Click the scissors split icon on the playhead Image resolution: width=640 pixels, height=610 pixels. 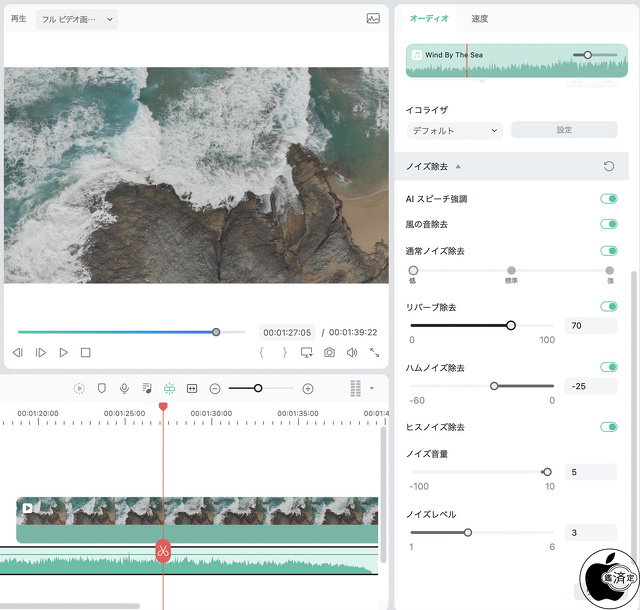pos(163,550)
